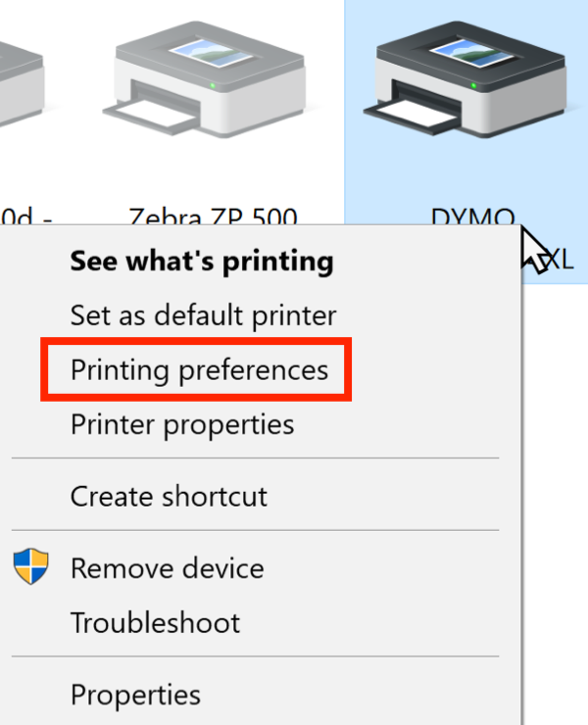588x725 pixels.
Task: Open Printer properties
Action: 182,425
